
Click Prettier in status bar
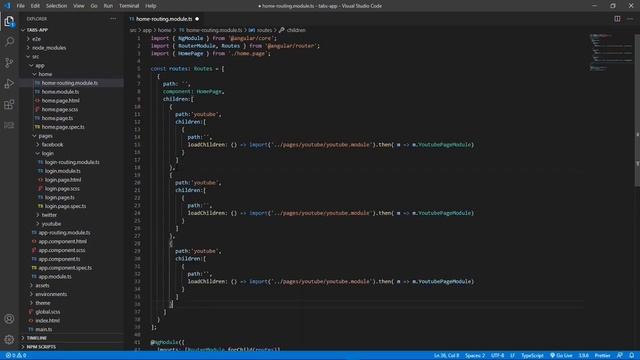coord(602,356)
